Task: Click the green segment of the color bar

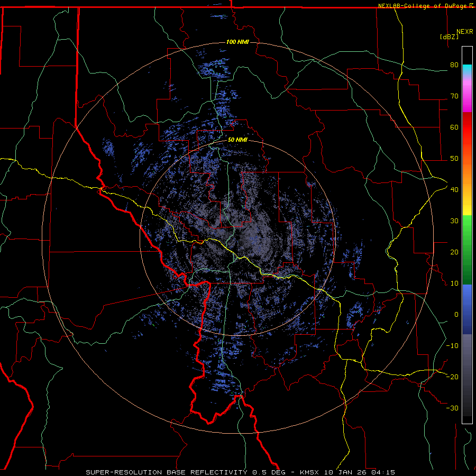Action: [467, 250]
